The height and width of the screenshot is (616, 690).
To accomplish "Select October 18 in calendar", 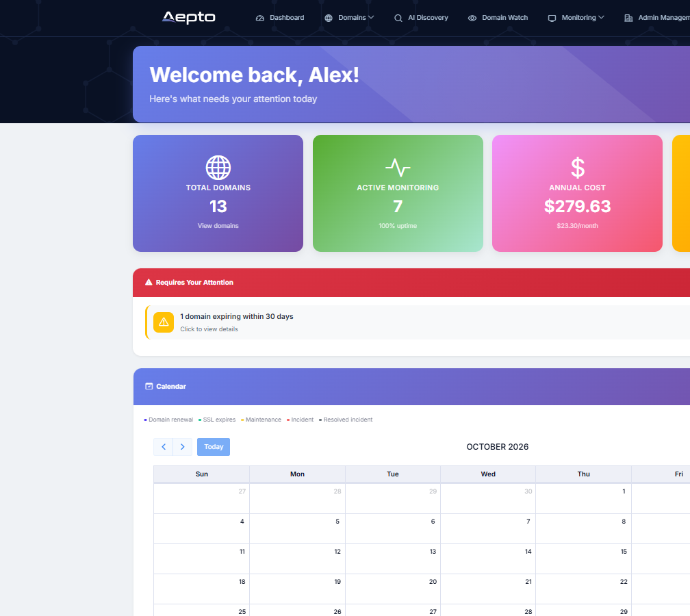I will pos(201,589).
